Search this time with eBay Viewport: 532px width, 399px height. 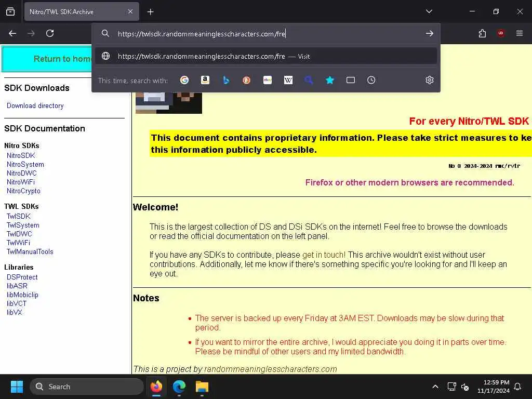pyautogui.click(x=268, y=80)
